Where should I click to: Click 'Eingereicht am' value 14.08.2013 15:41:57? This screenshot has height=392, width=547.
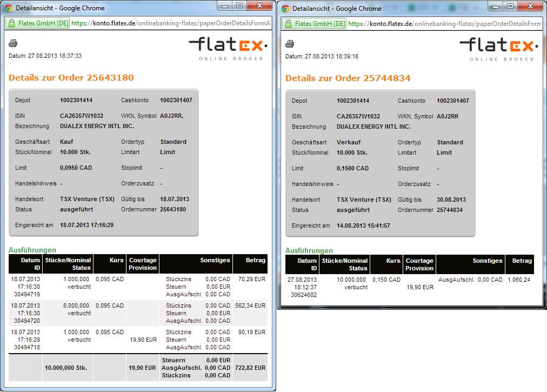click(363, 226)
